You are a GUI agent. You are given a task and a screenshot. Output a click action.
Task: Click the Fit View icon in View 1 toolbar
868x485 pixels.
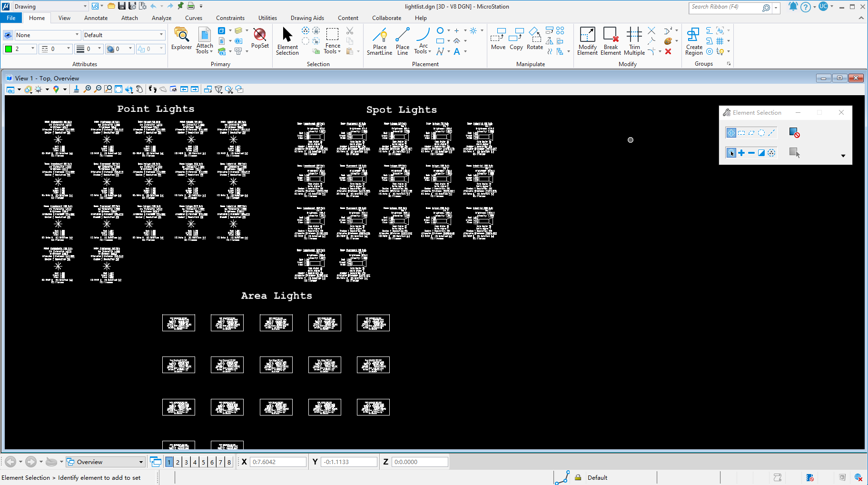pos(118,89)
